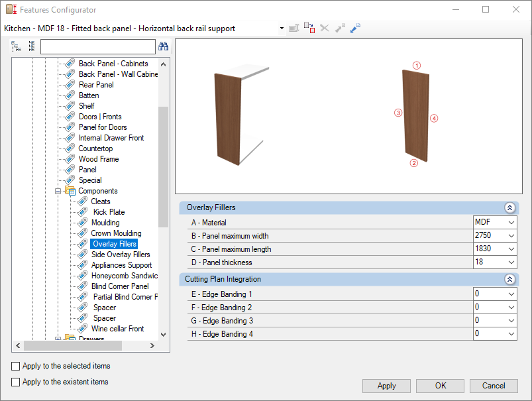Click edge marker 1 in the preview
532x401 pixels.
click(417, 65)
